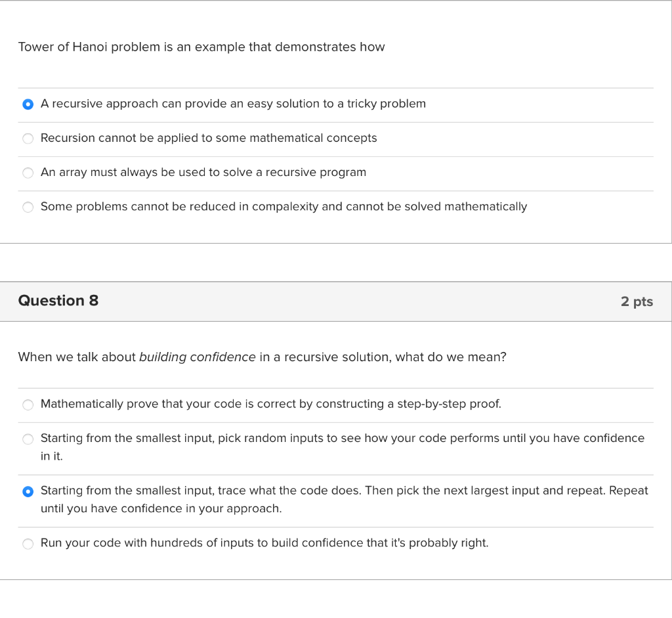
Task: Click answer text 'Recursion cannot be applied to some mathematical concepts'
Action: click(x=209, y=138)
